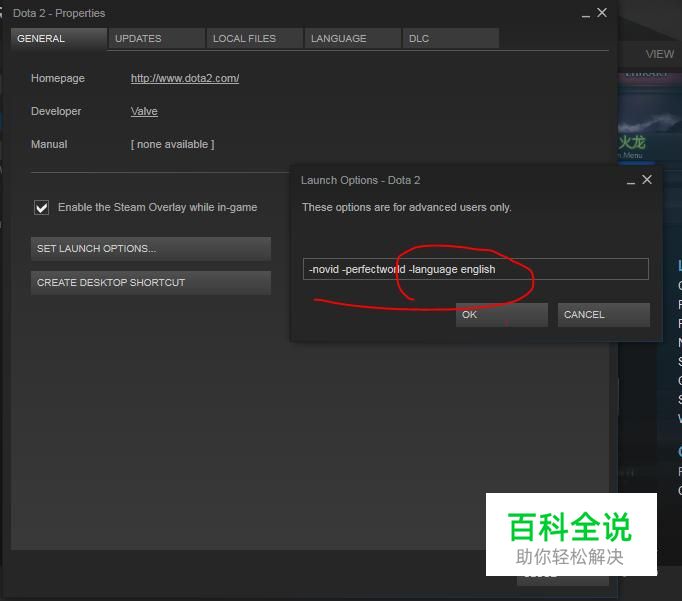Minimize the Launch Options dialog
This screenshot has width=682, height=601.
click(x=631, y=182)
